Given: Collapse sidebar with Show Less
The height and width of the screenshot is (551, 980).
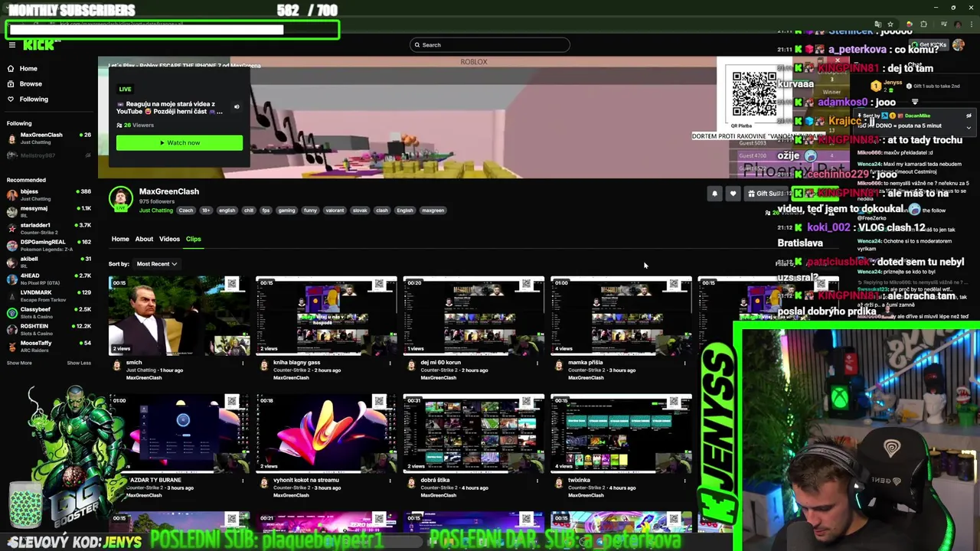Looking at the screenshot, I should [x=79, y=363].
